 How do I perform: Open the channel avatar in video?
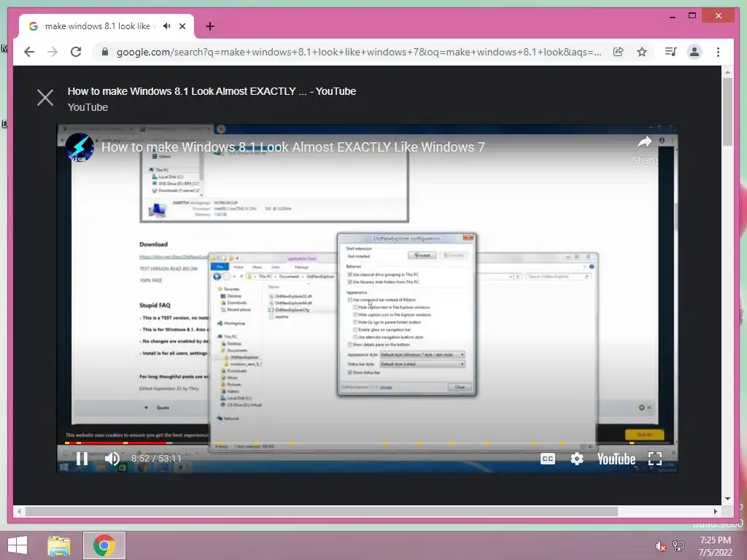(80, 147)
